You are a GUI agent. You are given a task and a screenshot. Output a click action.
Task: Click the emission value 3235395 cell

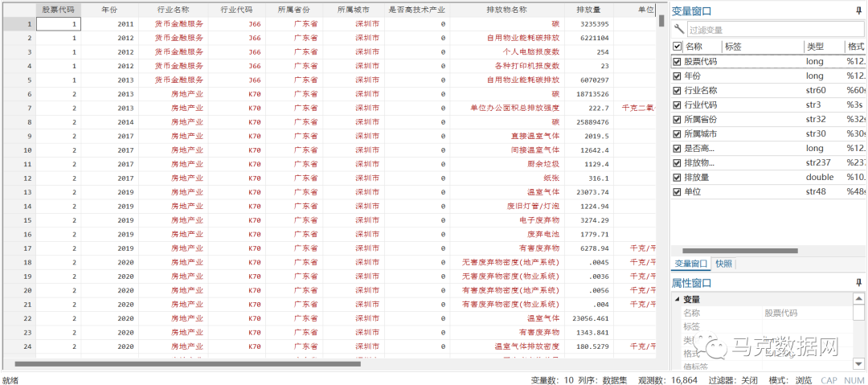(x=589, y=24)
